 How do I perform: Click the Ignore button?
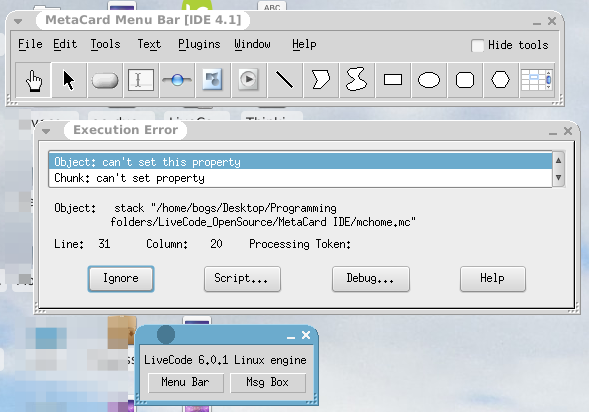click(121, 279)
